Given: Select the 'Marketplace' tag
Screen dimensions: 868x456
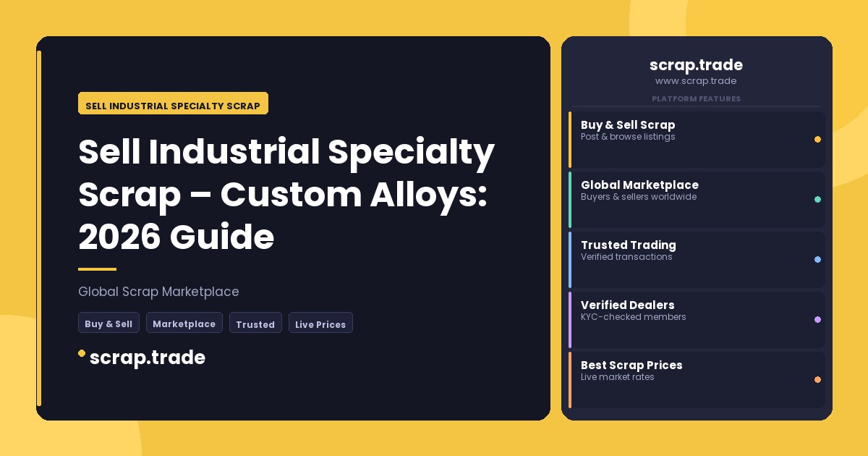Looking at the screenshot, I should pyautogui.click(x=184, y=323).
